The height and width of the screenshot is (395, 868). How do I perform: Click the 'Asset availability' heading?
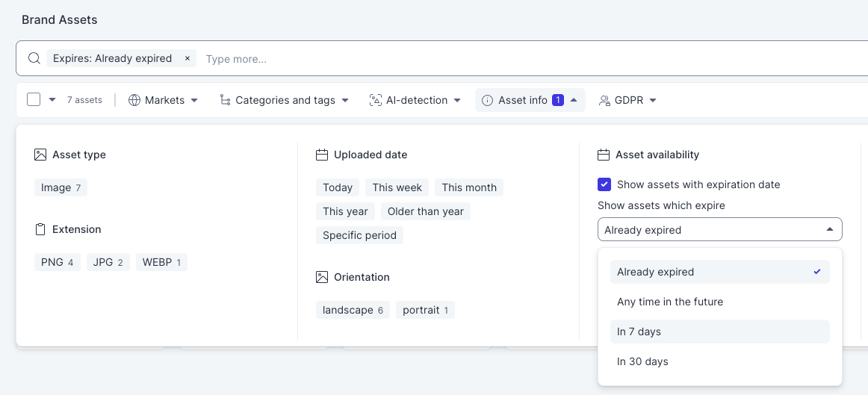pos(657,155)
